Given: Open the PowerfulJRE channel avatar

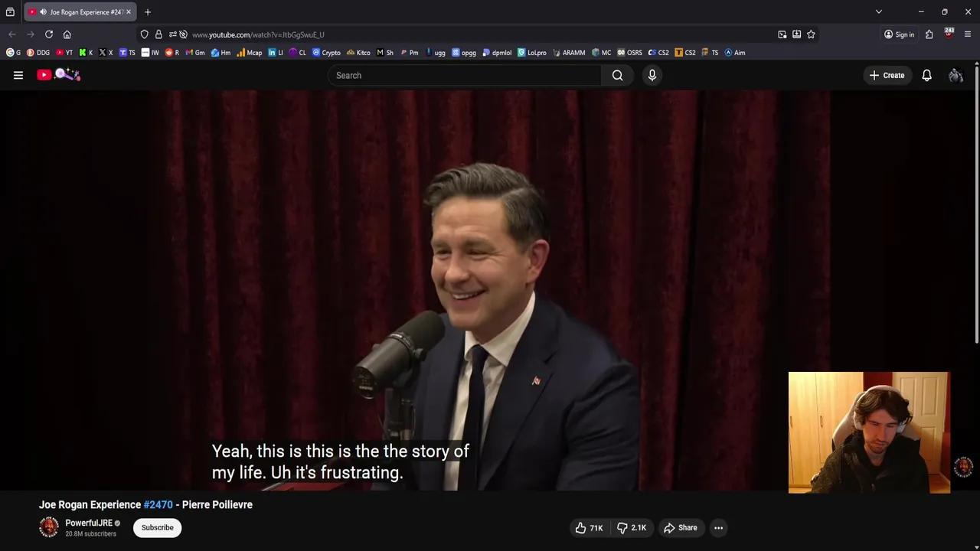Looking at the screenshot, I should pyautogui.click(x=49, y=527).
